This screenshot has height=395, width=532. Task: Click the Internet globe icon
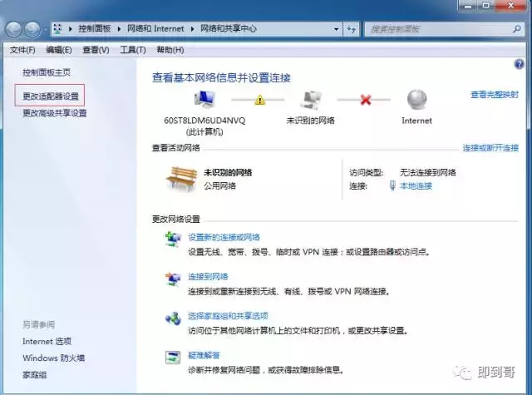416,100
